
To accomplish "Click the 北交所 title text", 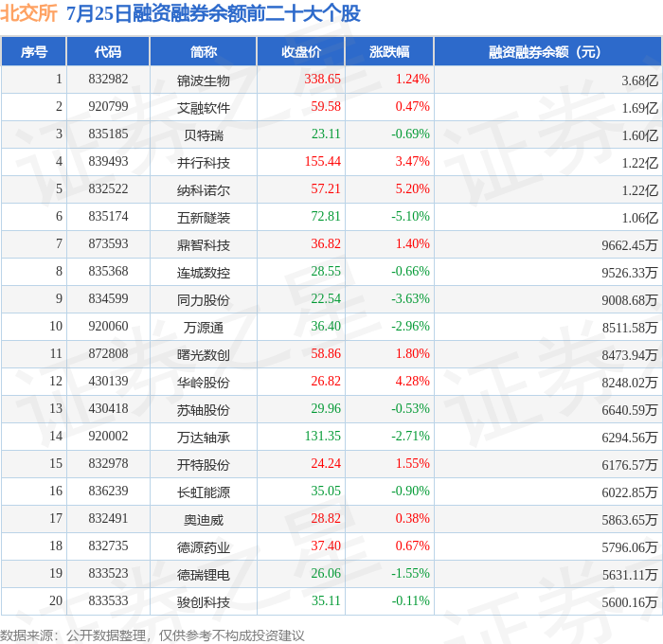I will [28, 13].
